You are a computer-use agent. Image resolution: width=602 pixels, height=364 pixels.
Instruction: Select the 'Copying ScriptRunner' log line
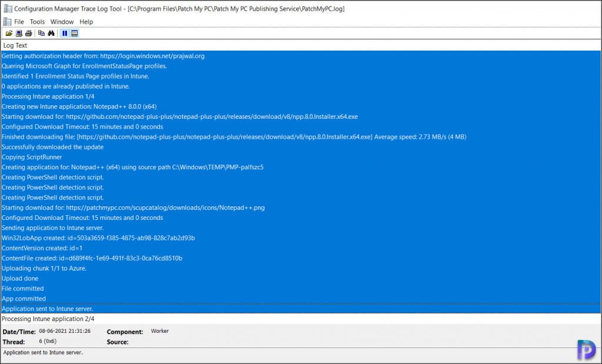pyautogui.click(x=300, y=157)
